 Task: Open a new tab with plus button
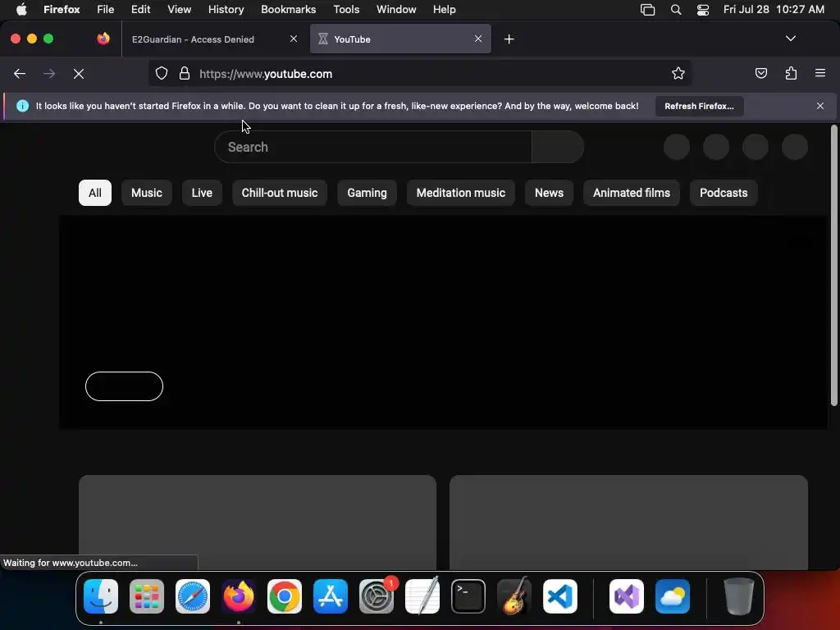point(509,39)
